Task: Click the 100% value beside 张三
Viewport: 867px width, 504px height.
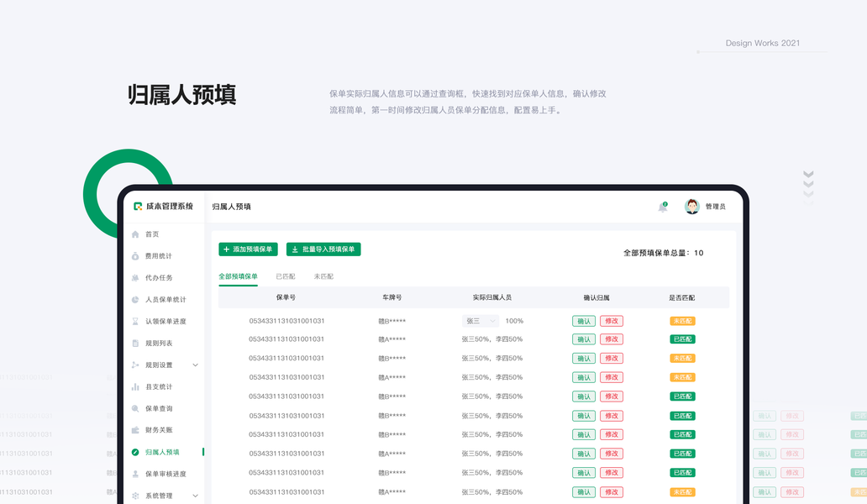Action: pos(514,321)
